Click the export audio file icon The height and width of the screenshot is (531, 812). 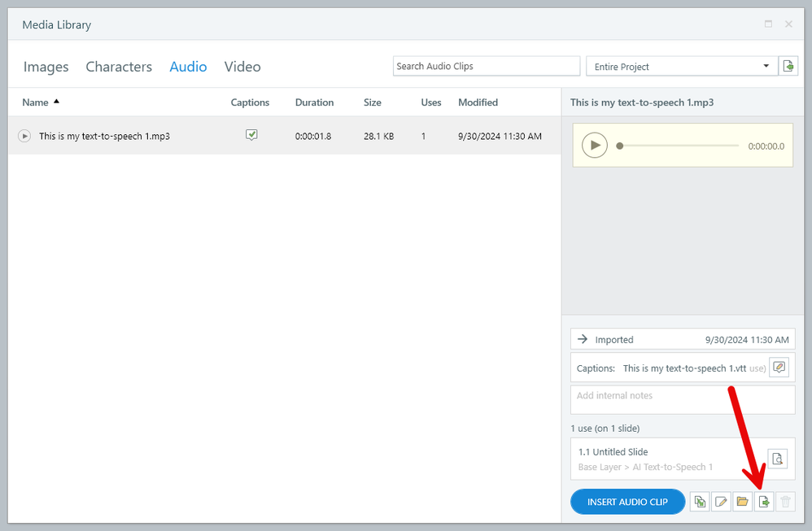pos(764,502)
